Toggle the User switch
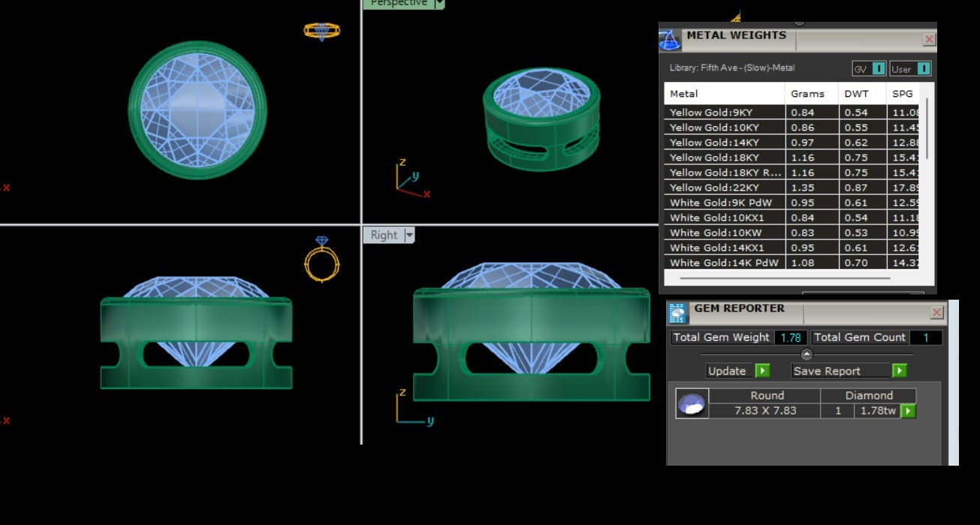 (x=923, y=69)
